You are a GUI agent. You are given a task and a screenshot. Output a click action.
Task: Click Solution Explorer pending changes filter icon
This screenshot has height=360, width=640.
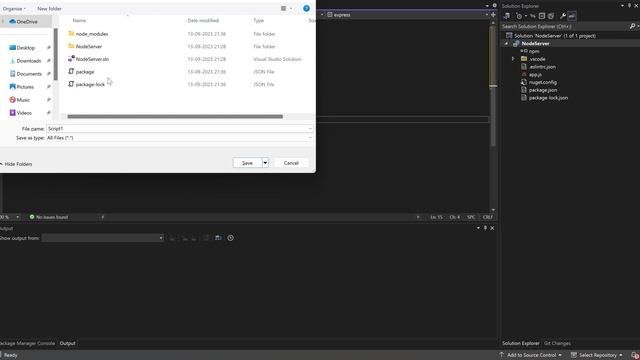(x=519, y=16)
